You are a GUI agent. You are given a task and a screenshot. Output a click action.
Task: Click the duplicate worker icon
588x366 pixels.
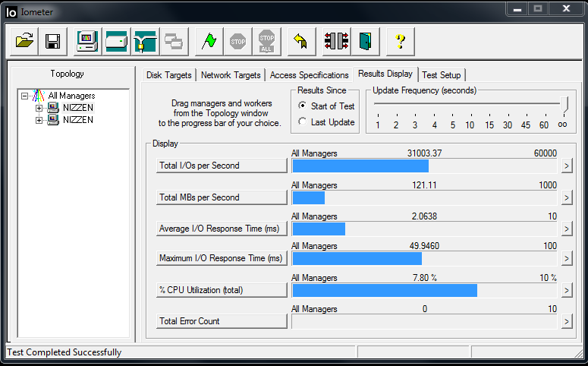click(x=175, y=41)
